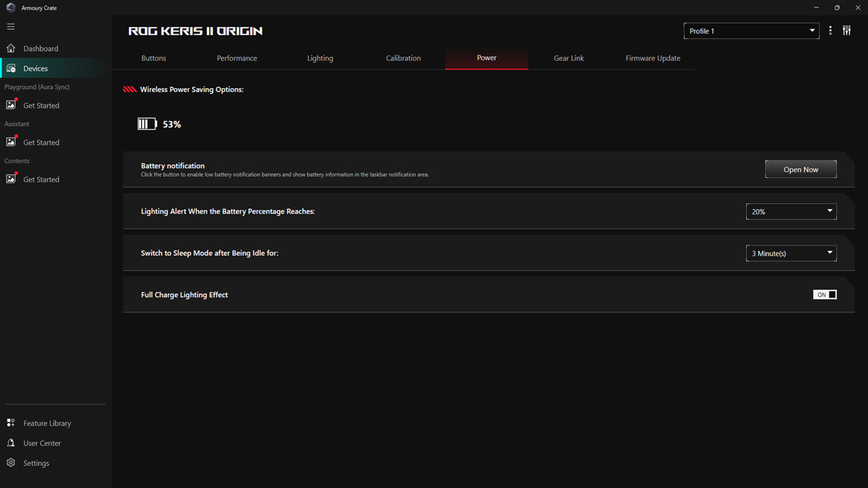
Task: Click the Open Now button
Action: click(x=801, y=169)
